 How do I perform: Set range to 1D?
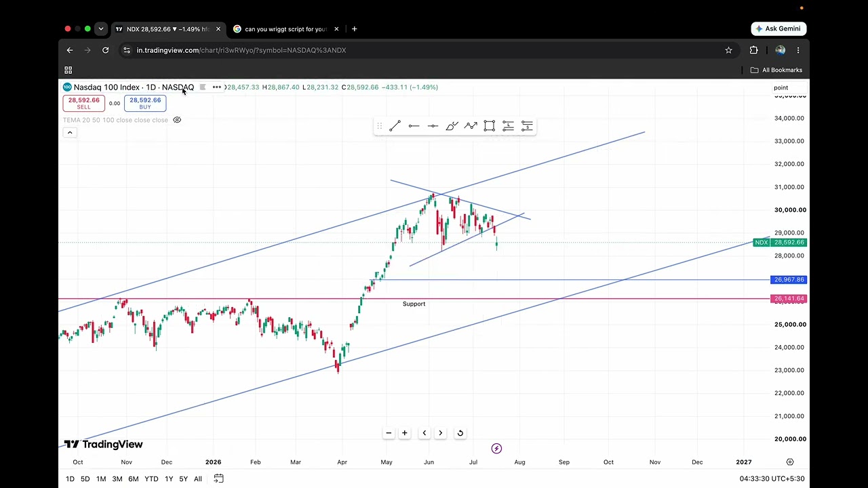pos(70,479)
